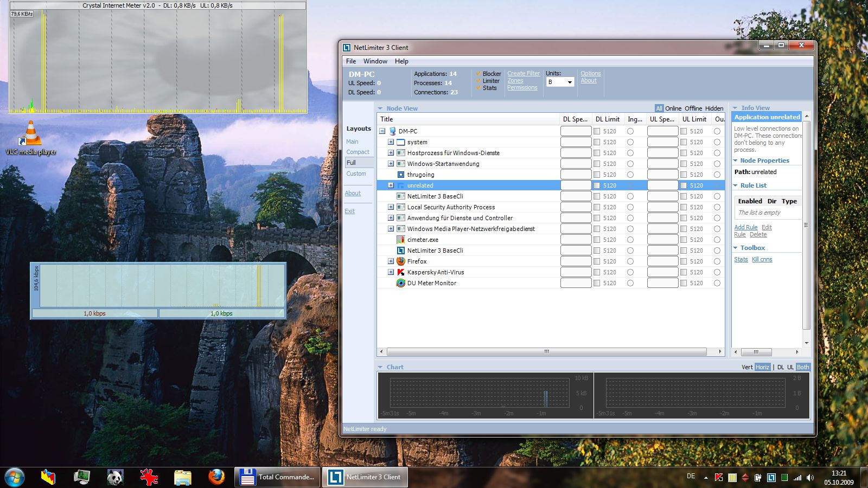Toggle the Stats checkmark
The width and height of the screenshot is (868, 488).
tap(478, 88)
